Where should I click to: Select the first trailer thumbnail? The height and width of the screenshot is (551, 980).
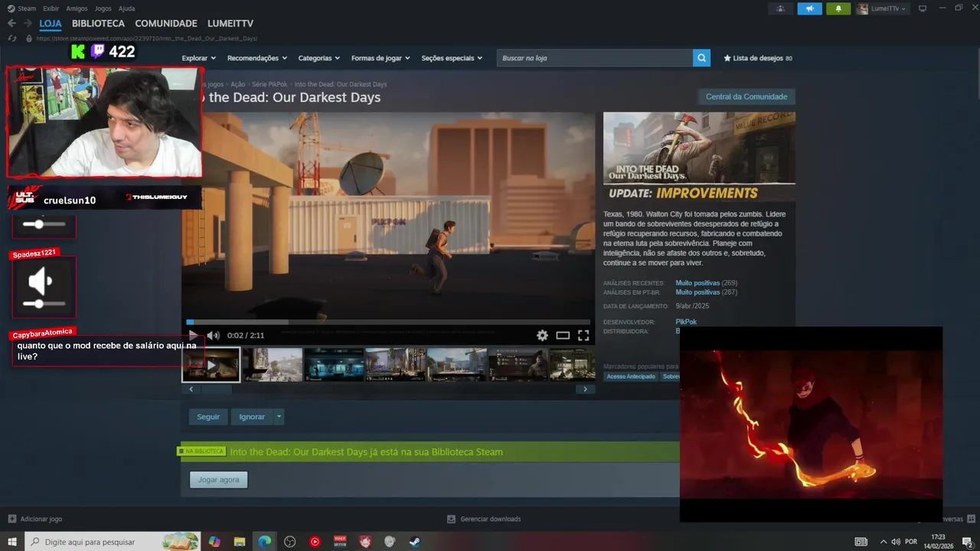coord(211,364)
